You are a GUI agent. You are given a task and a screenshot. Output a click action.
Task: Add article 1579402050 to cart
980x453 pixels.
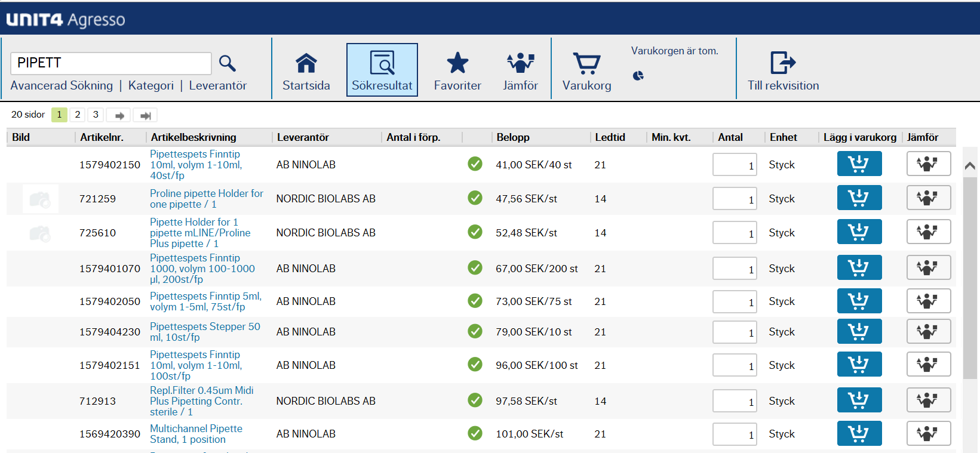(859, 301)
